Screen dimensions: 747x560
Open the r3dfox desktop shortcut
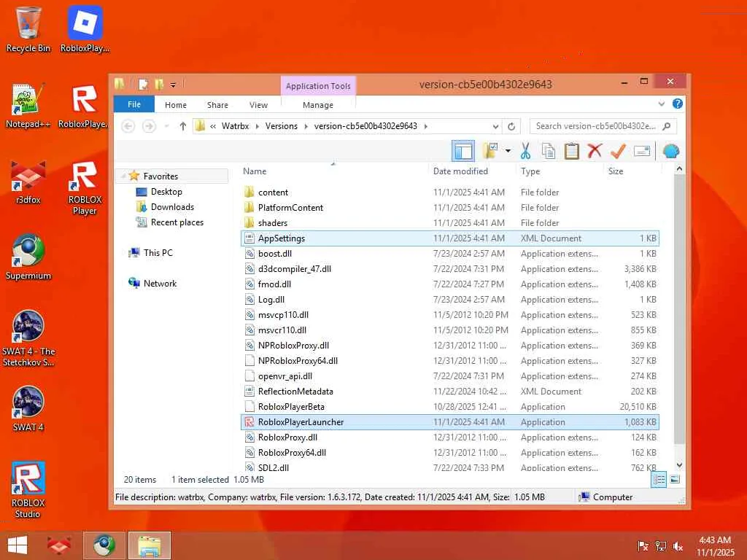point(28,182)
